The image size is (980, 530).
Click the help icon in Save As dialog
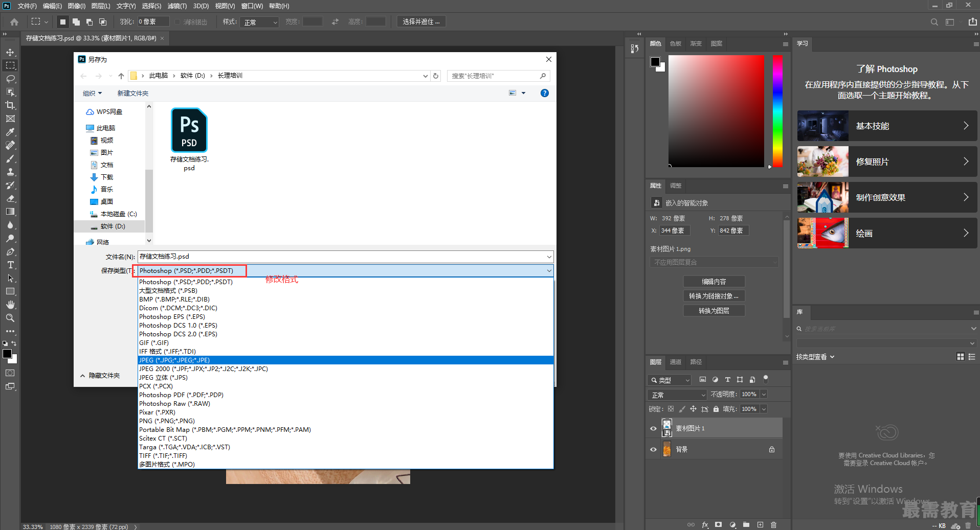point(545,93)
